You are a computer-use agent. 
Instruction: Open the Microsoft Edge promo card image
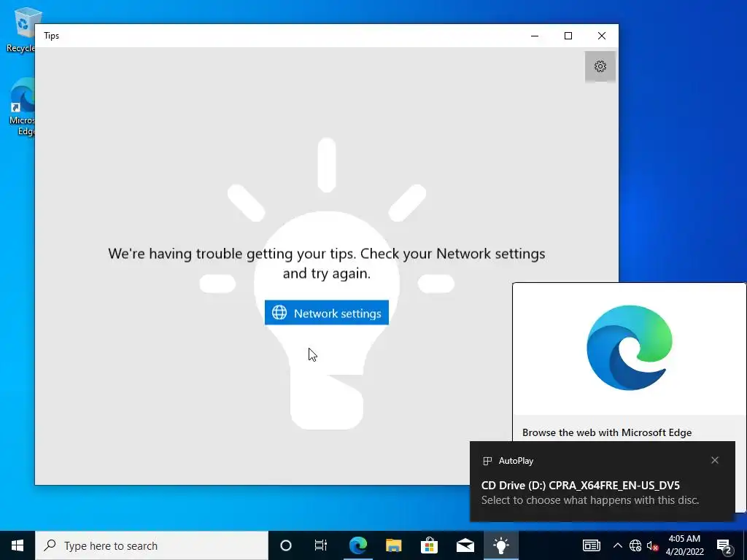tap(629, 348)
